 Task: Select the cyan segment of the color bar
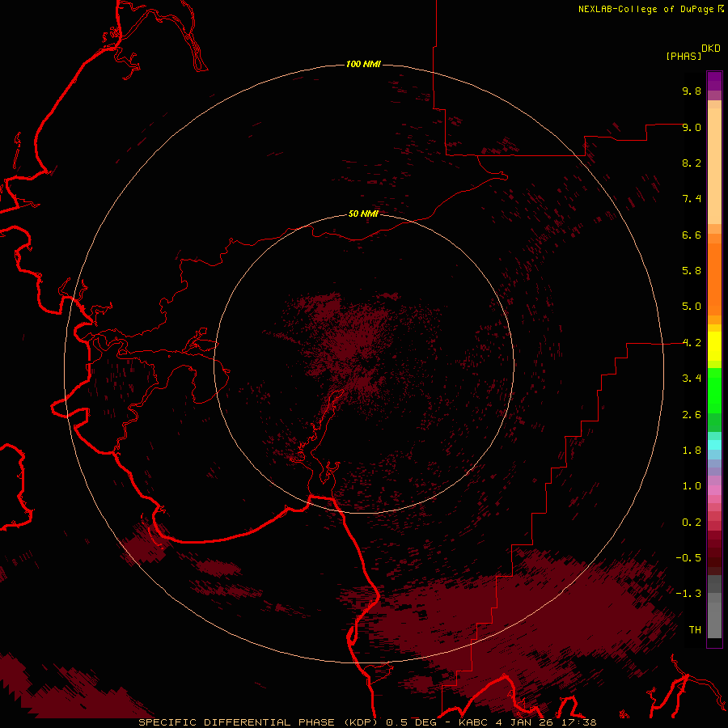click(x=714, y=445)
